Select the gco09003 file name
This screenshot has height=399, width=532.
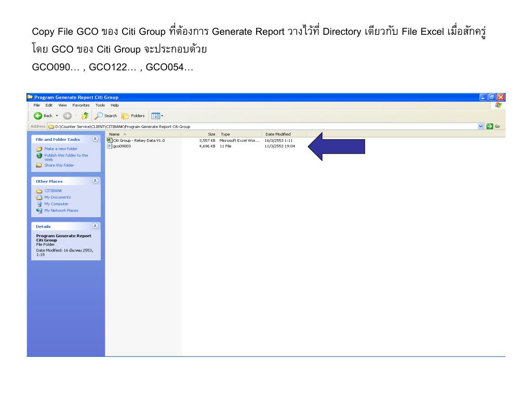pyautogui.click(x=122, y=146)
